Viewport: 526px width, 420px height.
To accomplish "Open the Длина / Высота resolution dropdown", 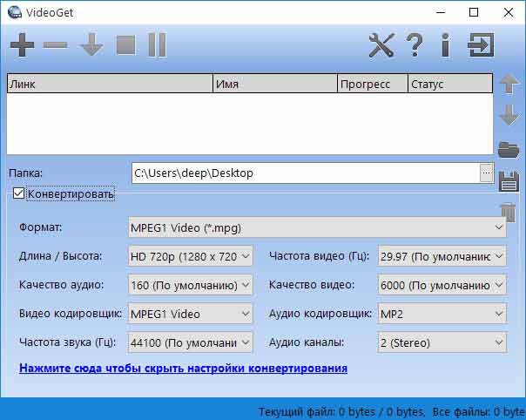I will [x=190, y=256].
